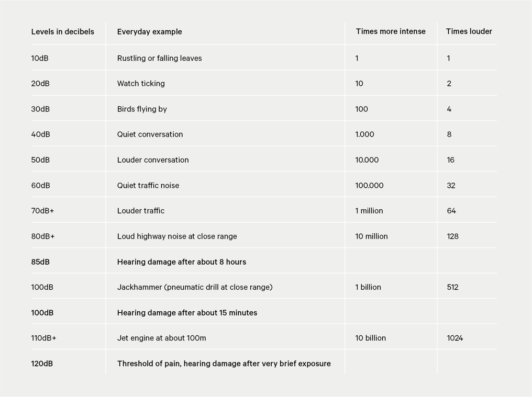The width and height of the screenshot is (532, 397).
Task: Click the '512' times louder value
Action: [452, 287]
